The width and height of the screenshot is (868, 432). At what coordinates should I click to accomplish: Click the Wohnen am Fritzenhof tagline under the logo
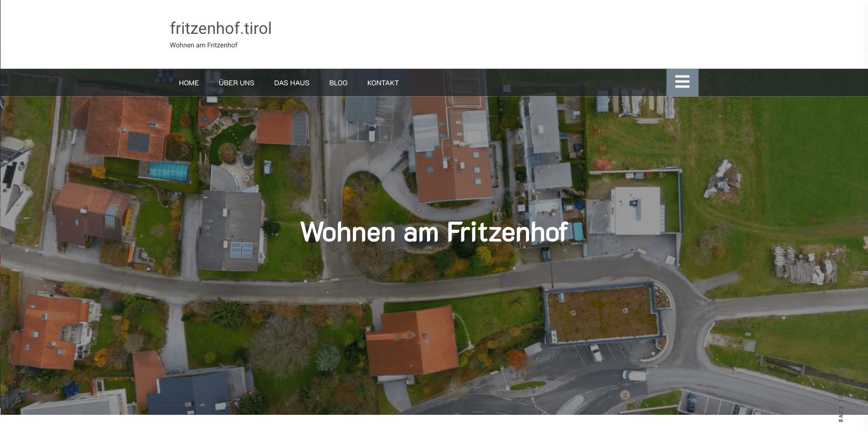[204, 45]
